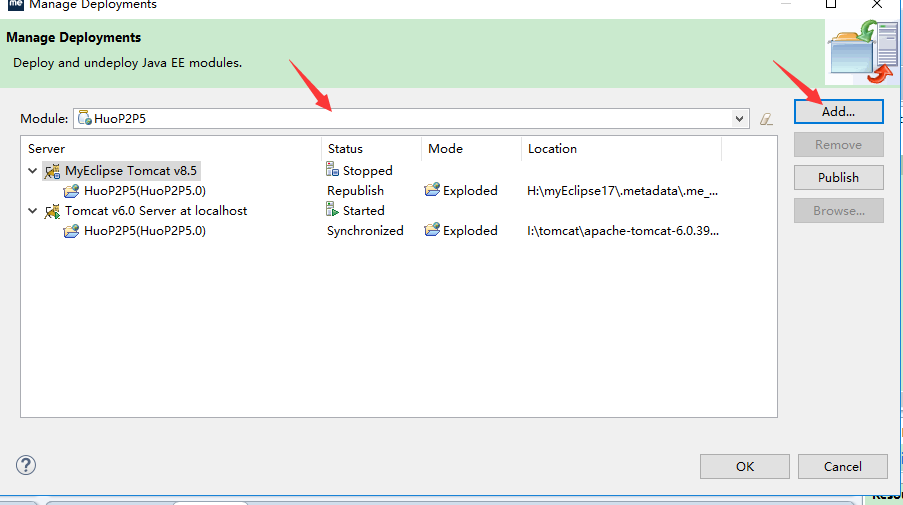
Task: Click the Mode column header
Action: coord(445,149)
